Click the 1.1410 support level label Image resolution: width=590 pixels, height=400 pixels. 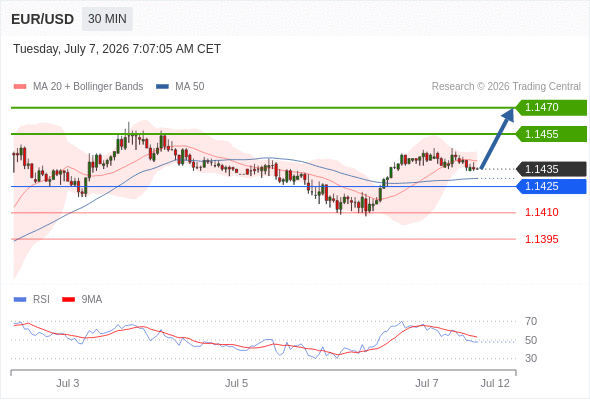[x=541, y=213]
